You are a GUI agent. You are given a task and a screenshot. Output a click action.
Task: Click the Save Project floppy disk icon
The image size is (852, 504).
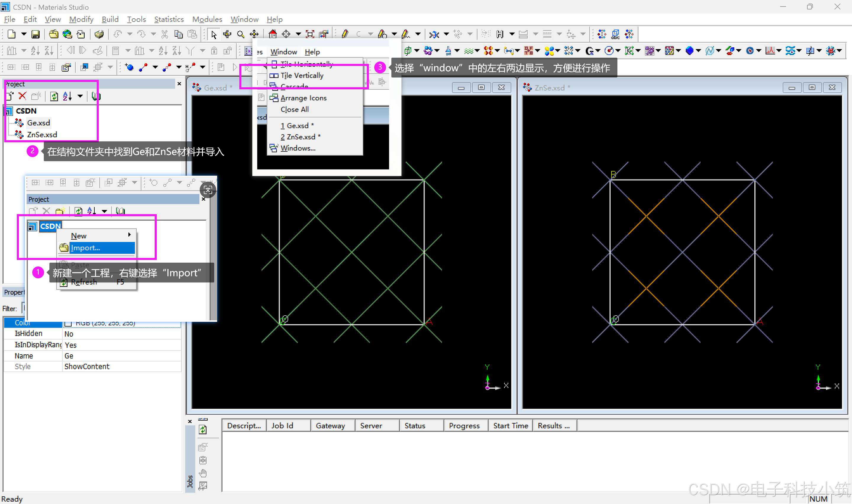click(x=35, y=34)
